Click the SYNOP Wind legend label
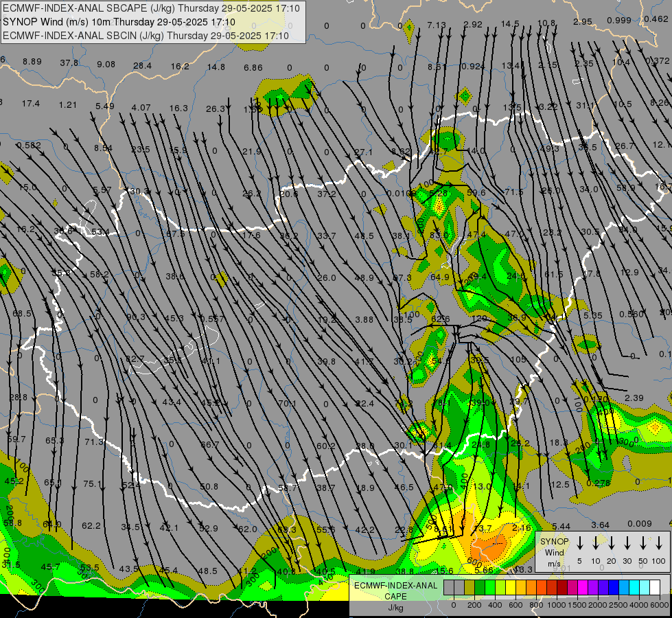Viewport: 672px width, 618px height. tap(554, 547)
